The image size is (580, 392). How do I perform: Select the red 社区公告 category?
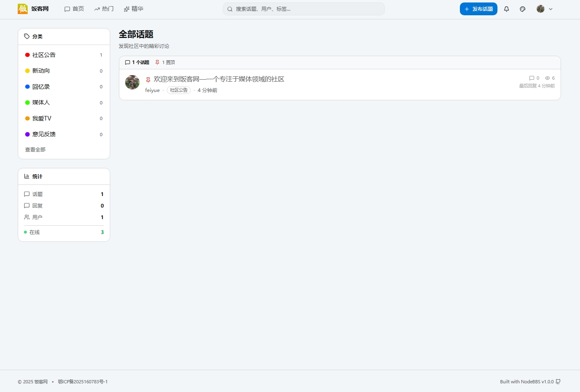(x=44, y=55)
